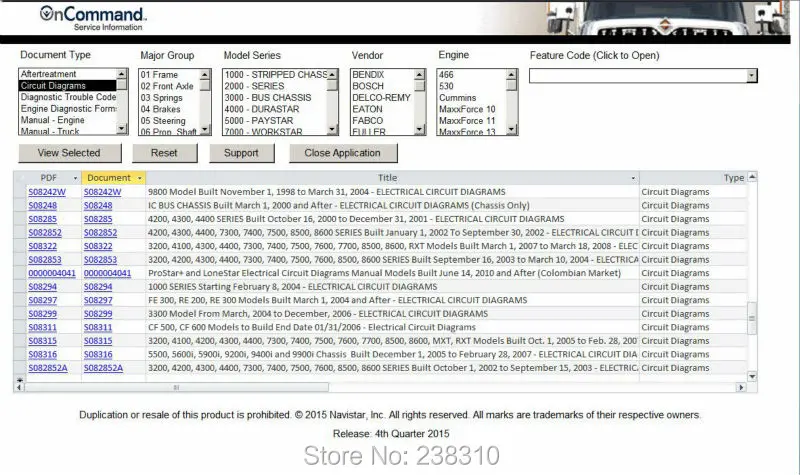The image size is (800, 475).
Task: Open PDF link 0000004041
Action: [52, 273]
